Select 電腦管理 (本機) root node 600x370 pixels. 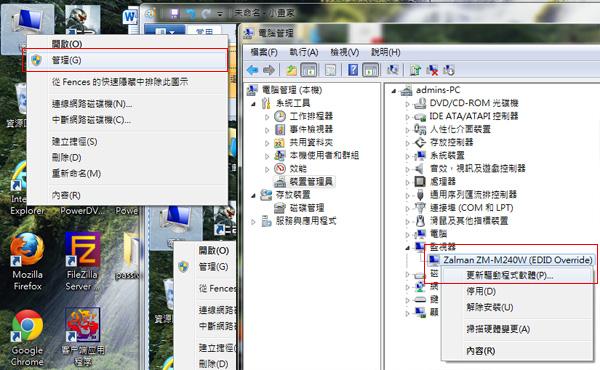(x=292, y=90)
